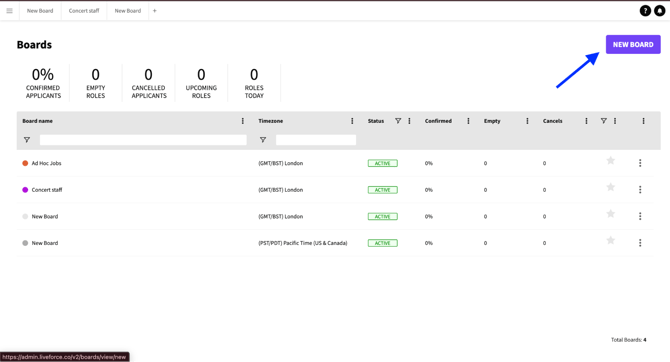Click the Empty Roles stat
Screen dimensions: 670x362
coord(96,83)
